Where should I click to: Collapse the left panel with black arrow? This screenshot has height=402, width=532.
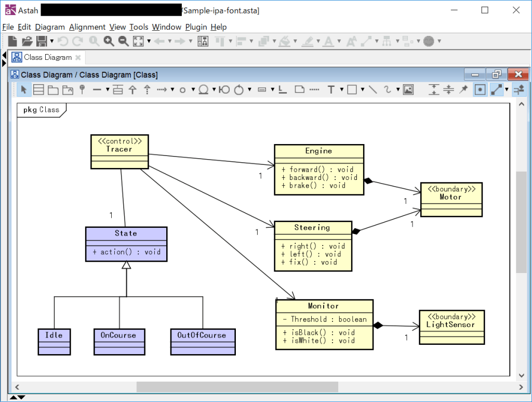click(x=4, y=55)
